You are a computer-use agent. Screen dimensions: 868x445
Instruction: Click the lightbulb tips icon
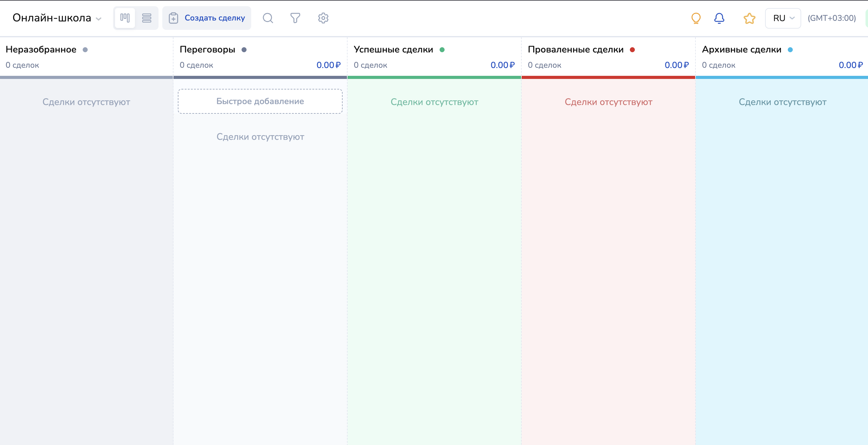coord(696,18)
